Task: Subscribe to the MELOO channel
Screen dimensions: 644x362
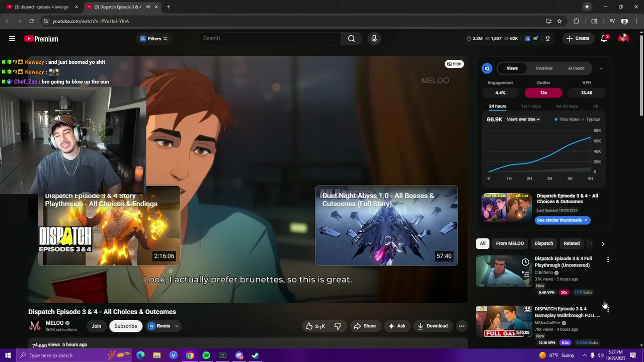Action: coord(125,326)
